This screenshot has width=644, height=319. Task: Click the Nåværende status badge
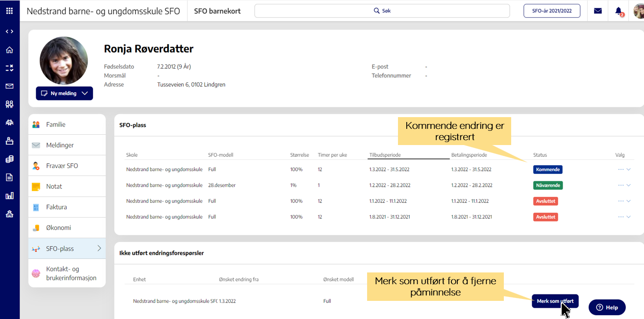[548, 185]
